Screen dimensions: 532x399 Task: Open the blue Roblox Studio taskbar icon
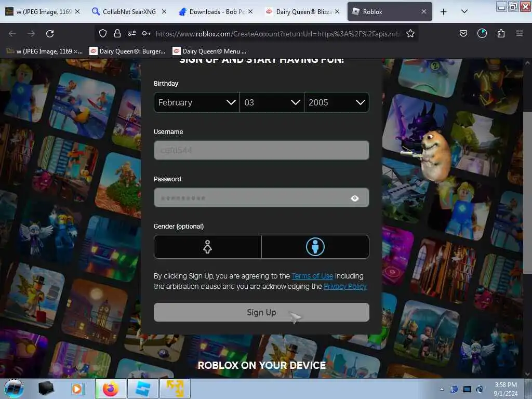pos(142,389)
